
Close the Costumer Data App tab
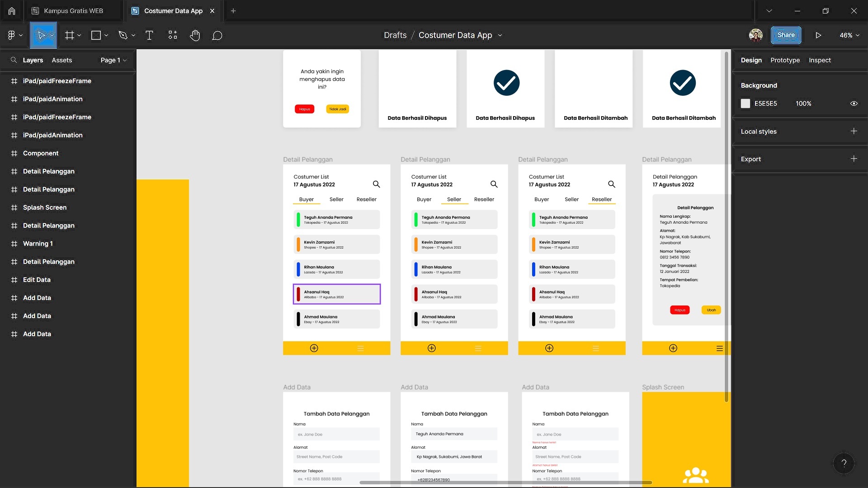212,11
